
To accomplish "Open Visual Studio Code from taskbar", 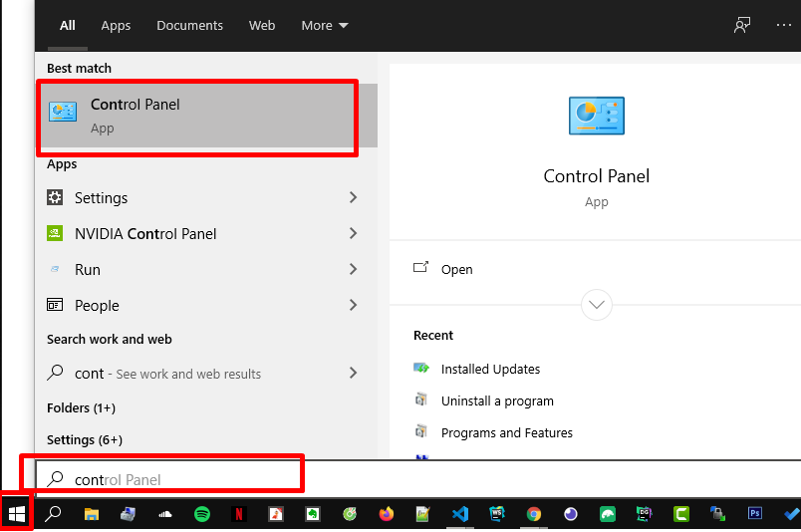I will [460, 514].
